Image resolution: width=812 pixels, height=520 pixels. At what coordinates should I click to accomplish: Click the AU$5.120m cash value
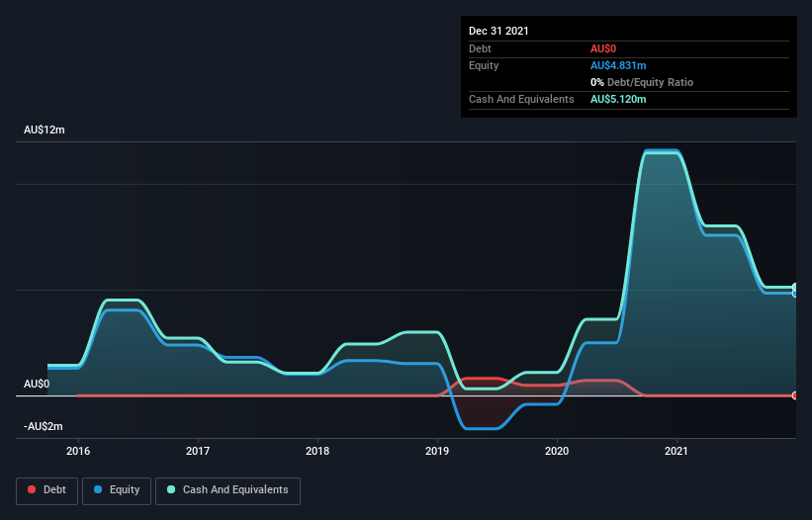coord(618,99)
